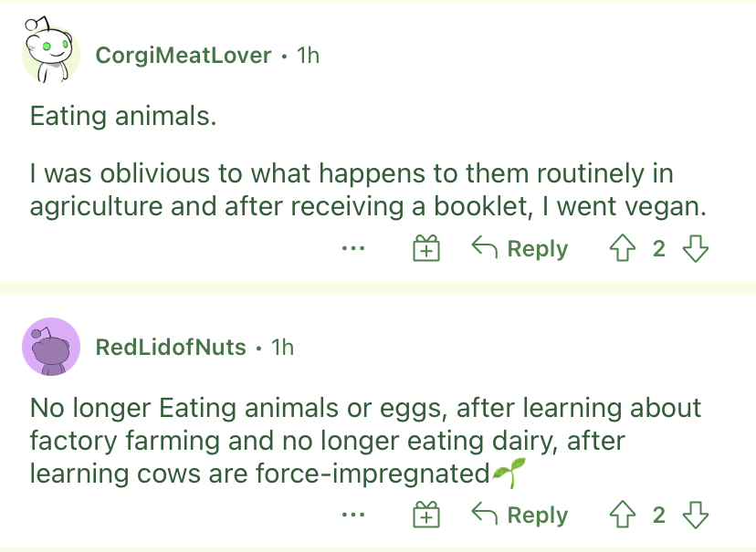Open CorgiMeatLover's profile via username
The height and width of the screenshot is (552, 756).
click(x=184, y=55)
